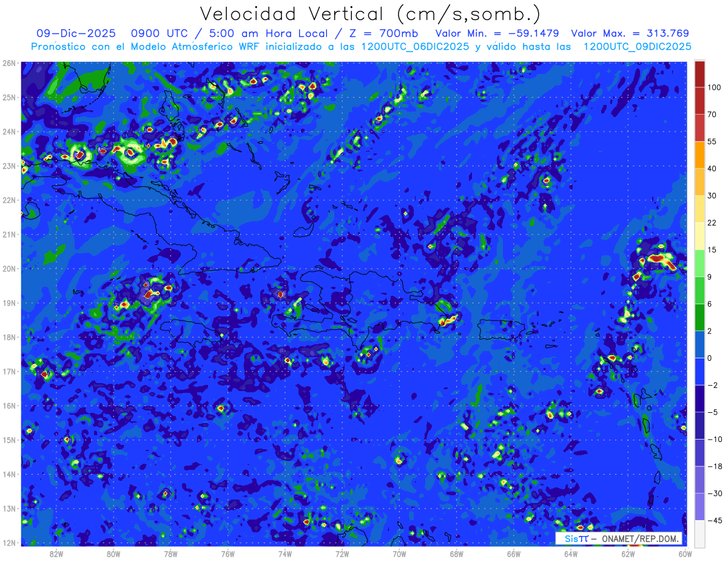
Task: Click the longitude label "72W"
Action: coord(342,554)
